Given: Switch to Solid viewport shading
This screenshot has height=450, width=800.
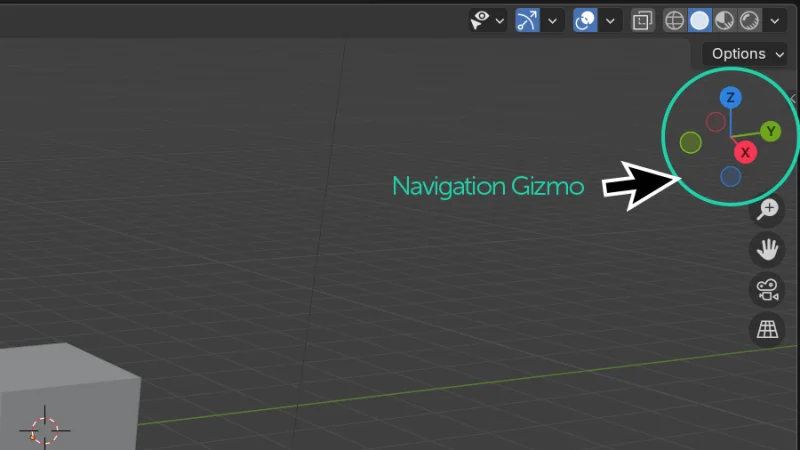Looking at the screenshot, I should [x=699, y=20].
